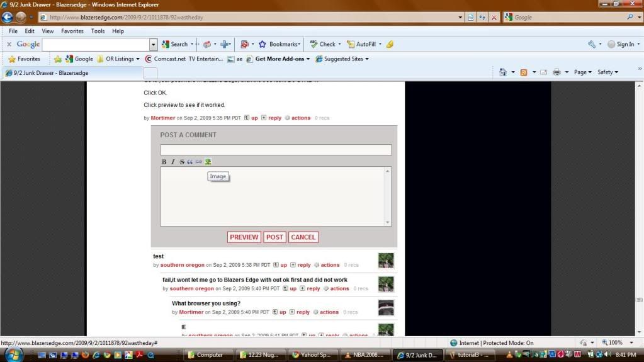
Task: Open Comcast.net TV Entertainment bookmark
Action: tap(184, 59)
